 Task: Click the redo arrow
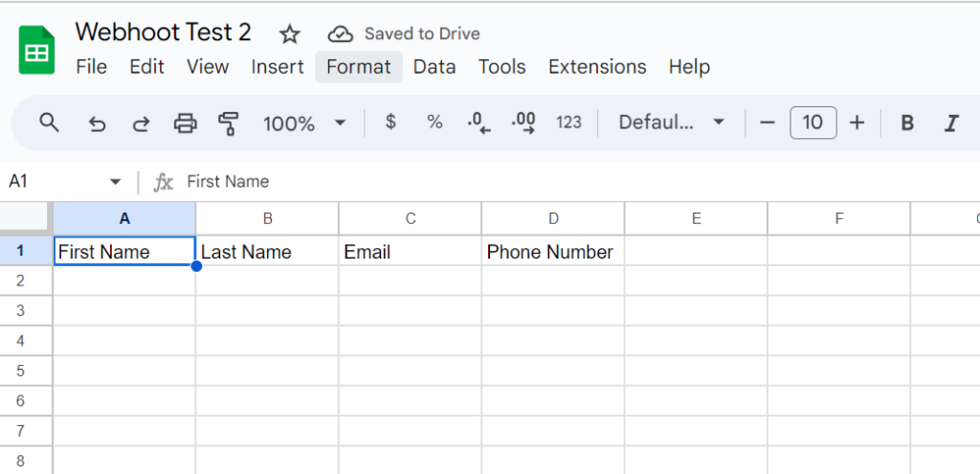(x=141, y=123)
